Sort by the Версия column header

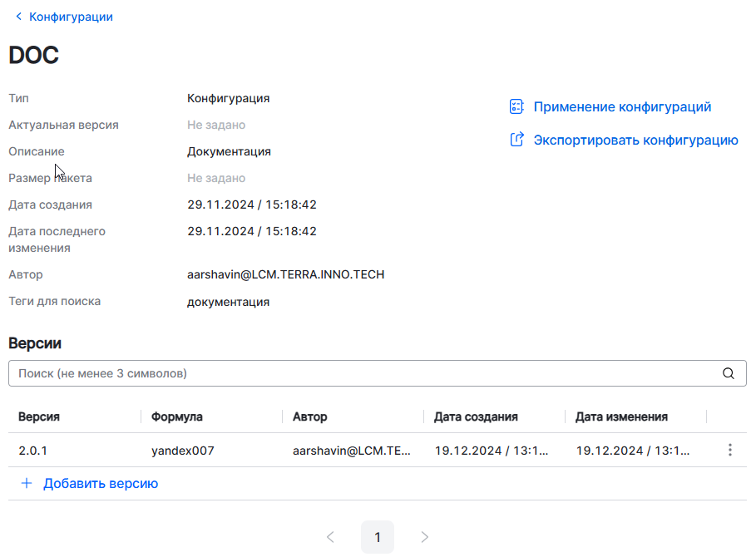pyautogui.click(x=39, y=417)
